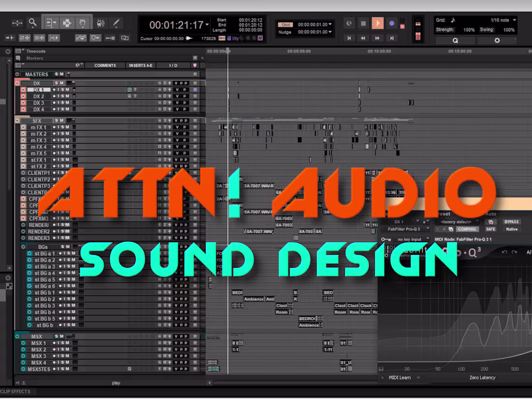Select the Scrubber speaker tool

point(101,23)
